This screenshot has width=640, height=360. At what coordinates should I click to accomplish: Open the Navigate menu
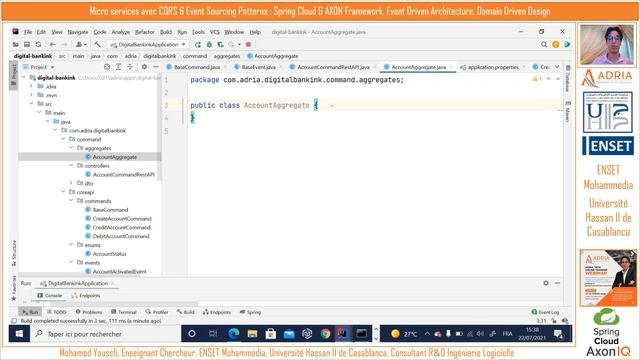coord(78,32)
